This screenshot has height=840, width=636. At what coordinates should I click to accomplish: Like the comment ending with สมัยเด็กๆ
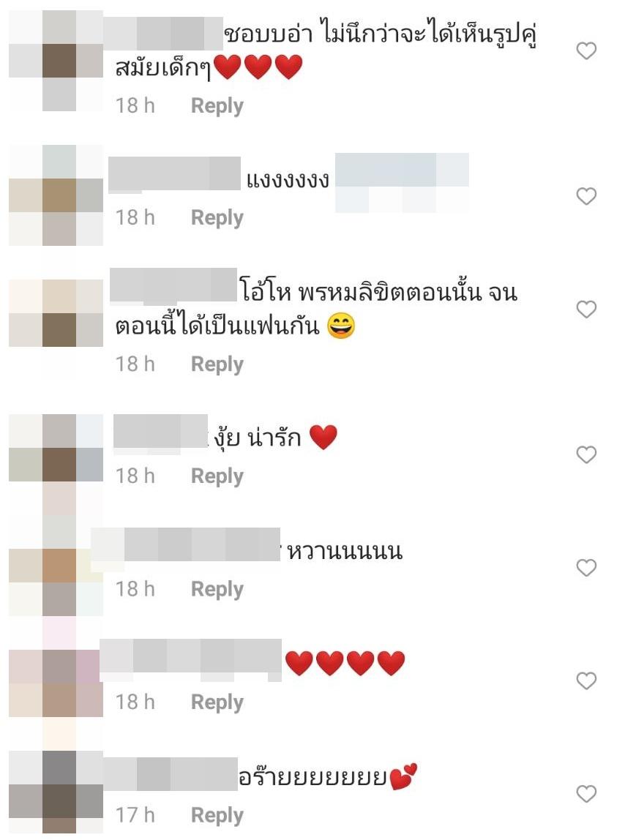[586, 51]
